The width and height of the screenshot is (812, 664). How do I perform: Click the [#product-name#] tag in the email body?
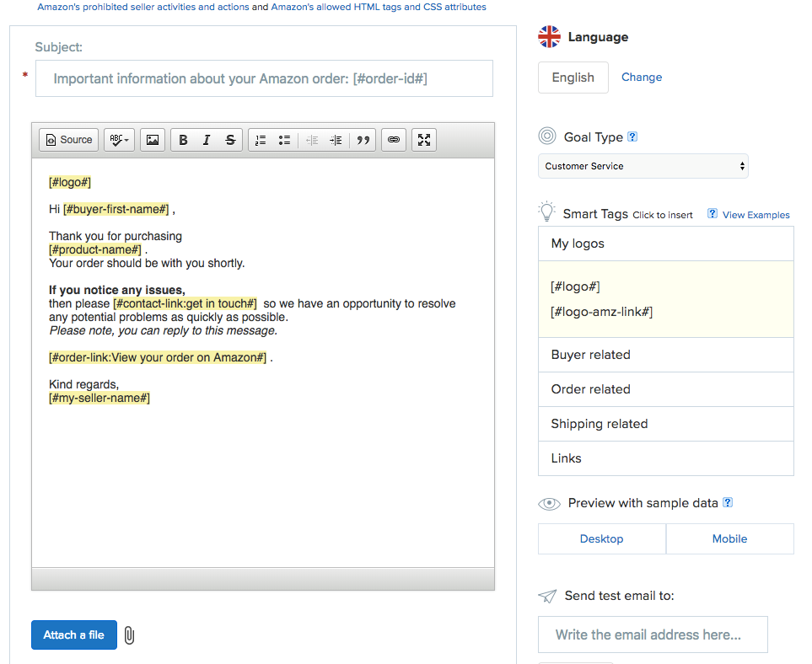tap(95, 249)
